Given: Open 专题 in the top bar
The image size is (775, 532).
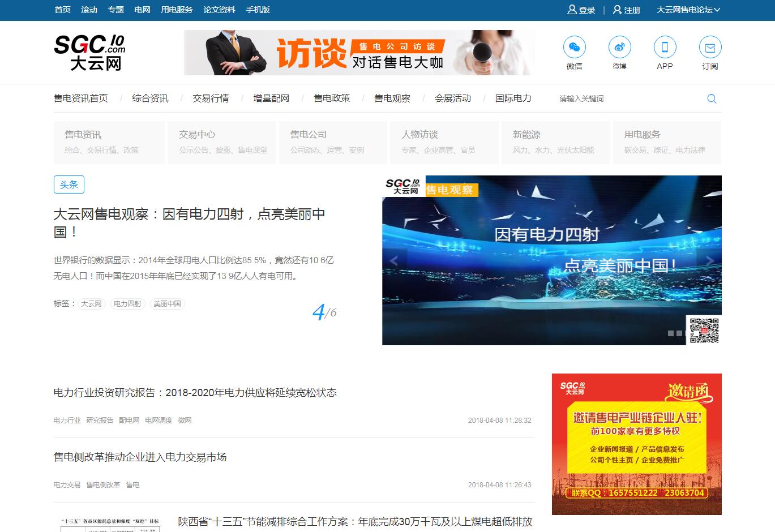Looking at the screenshot, I should pyautogui.click(x=115, y=10).
